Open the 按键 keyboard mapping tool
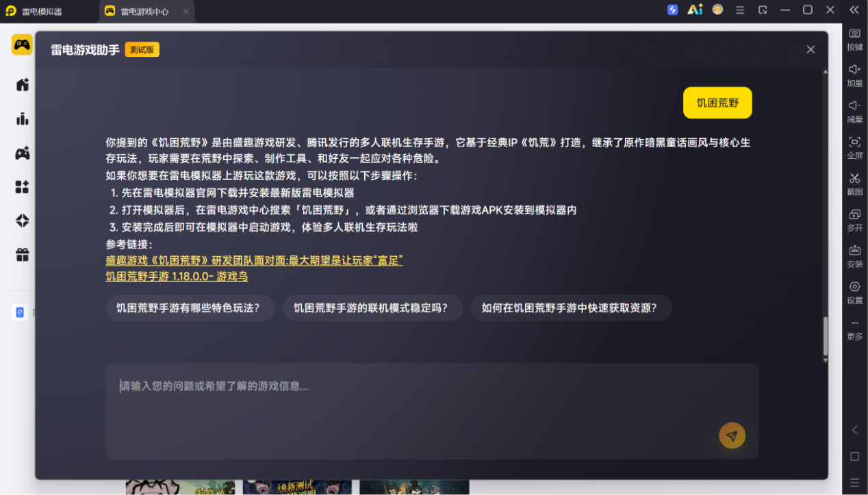868x495 pixels. coord(855,40)
